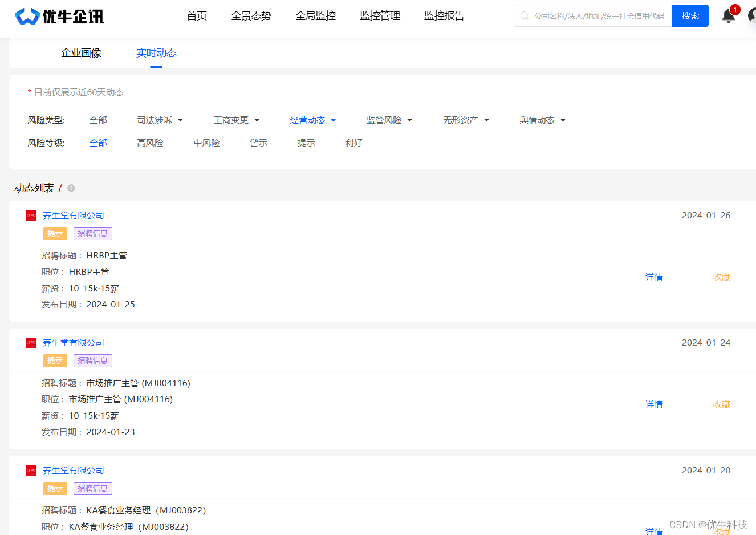Click text 招聘标题： KA餐食业务经理 (MJ003822)
756x535 pixels.
(x=124, y=510)
